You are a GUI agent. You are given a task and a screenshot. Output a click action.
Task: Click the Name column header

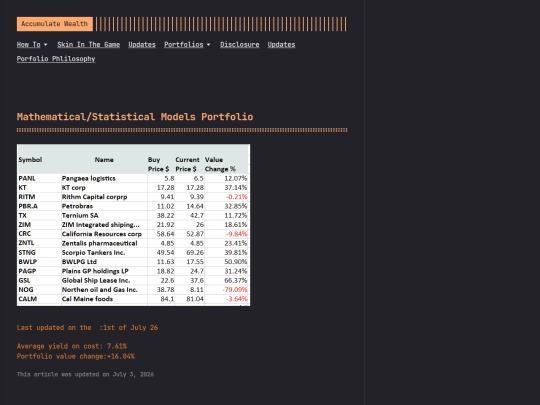tap(104, 160)
